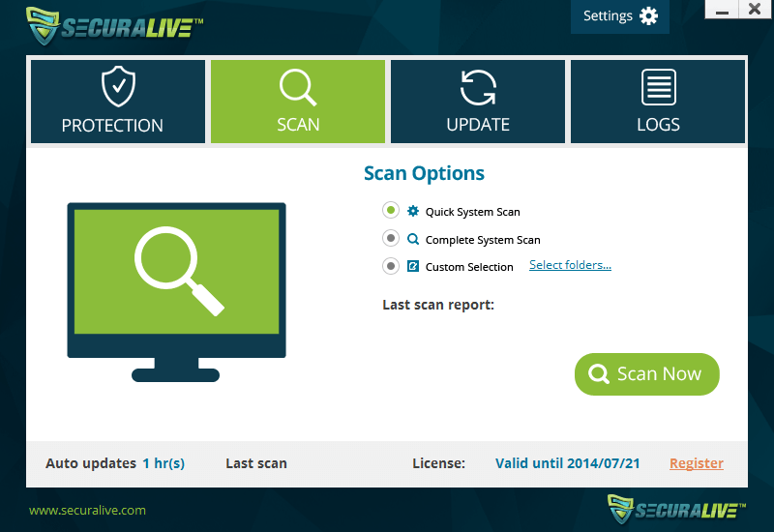Click the SecuraLive logo at top left
Viewport: 774px width, 532px height.
pos(114,26)
